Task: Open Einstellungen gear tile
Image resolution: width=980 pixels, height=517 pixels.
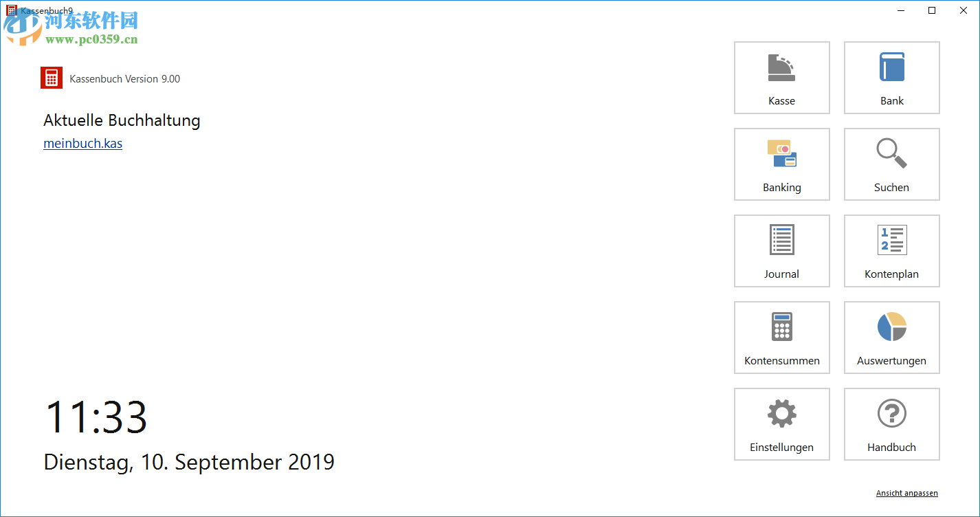Action: tap(781, 424)
